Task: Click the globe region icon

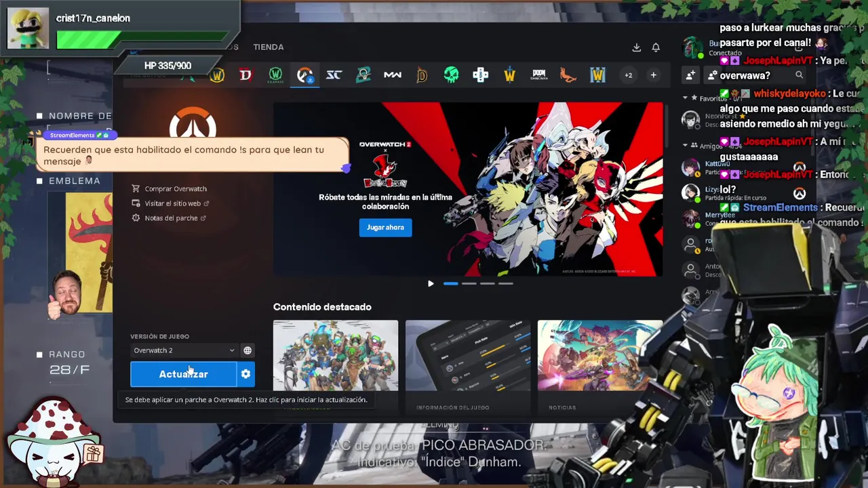Action: pyautogui.click(x=248, y=350)
